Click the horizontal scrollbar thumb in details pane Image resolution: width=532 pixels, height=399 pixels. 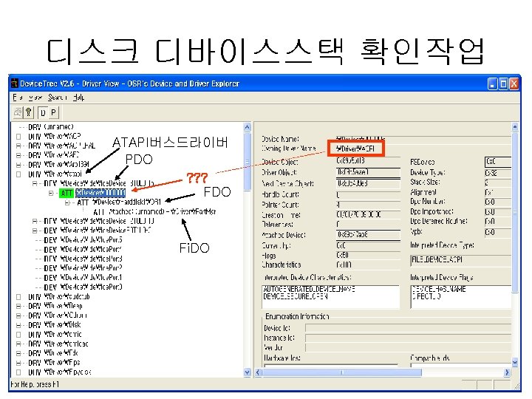342,372
